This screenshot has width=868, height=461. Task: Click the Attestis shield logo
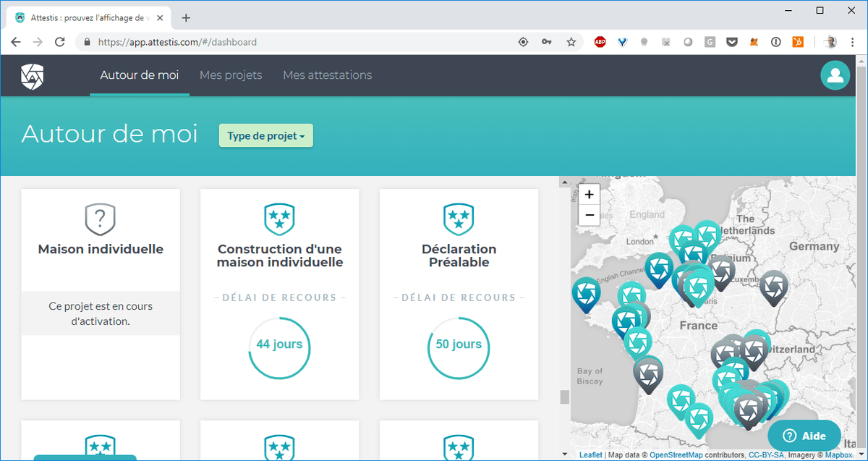pos(33,75)
